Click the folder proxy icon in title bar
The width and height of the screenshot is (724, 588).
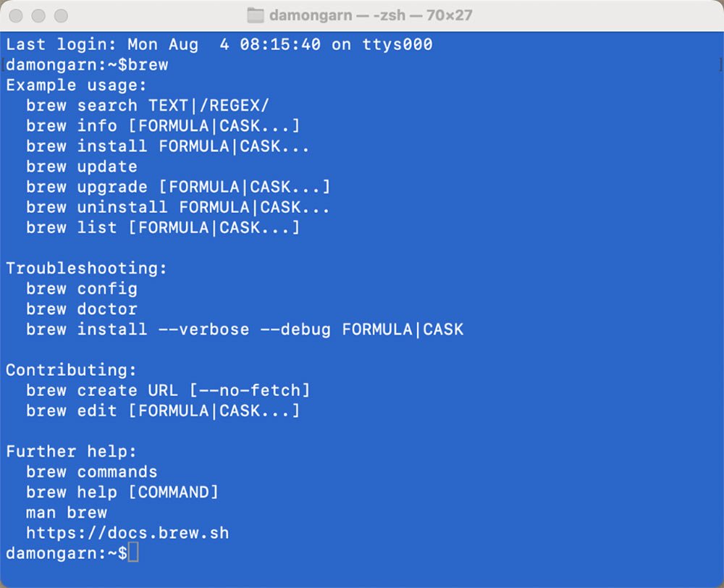pyautogui.click(x=255, y=15)
